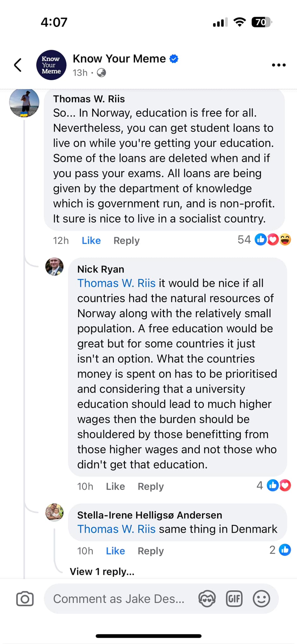Tap the Comment as Jake text field
The image size is (297, 644).
tap(119, 599)
